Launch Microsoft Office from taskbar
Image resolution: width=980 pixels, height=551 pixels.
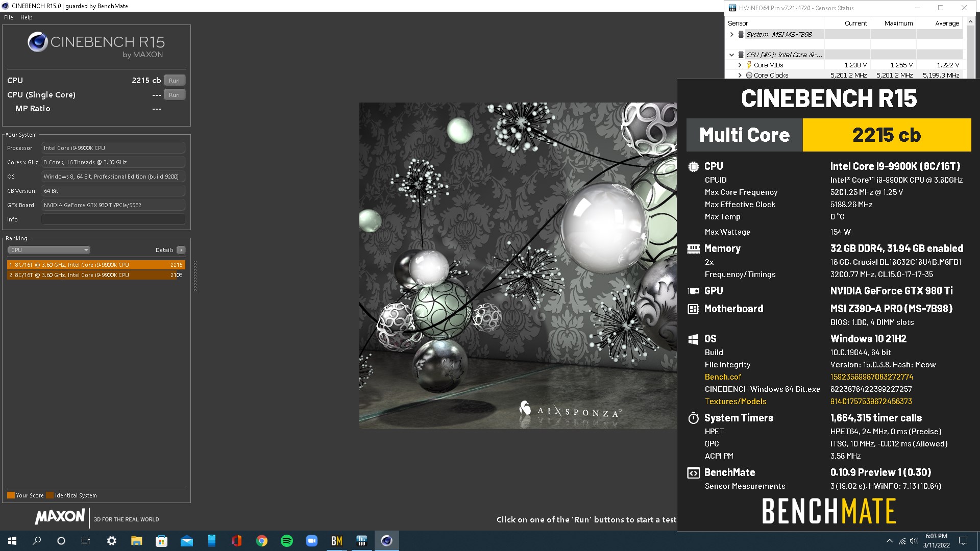[x=236, y=541]
